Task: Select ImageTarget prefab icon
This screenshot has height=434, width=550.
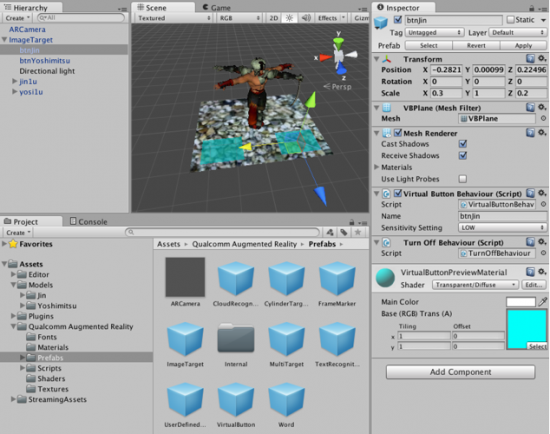Action: pyautogui.click(x=185, y=339)
